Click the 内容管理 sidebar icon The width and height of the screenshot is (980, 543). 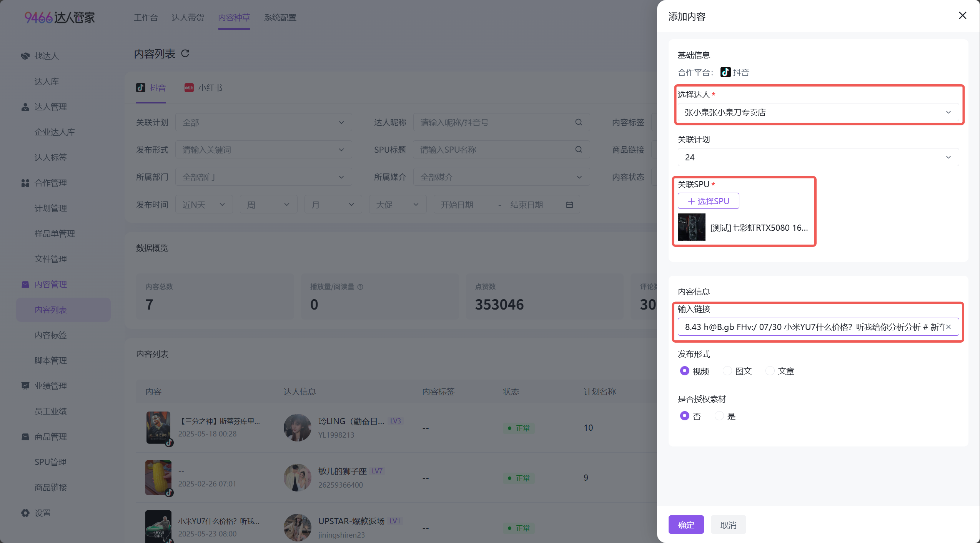(25, 285)
